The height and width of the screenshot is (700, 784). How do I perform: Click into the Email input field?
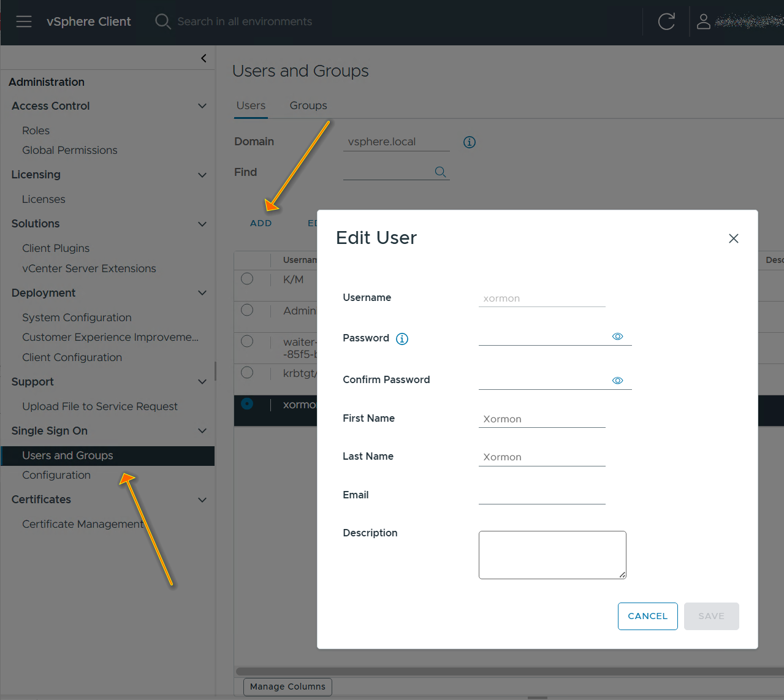pyautogui.click(x=542, y=495)
